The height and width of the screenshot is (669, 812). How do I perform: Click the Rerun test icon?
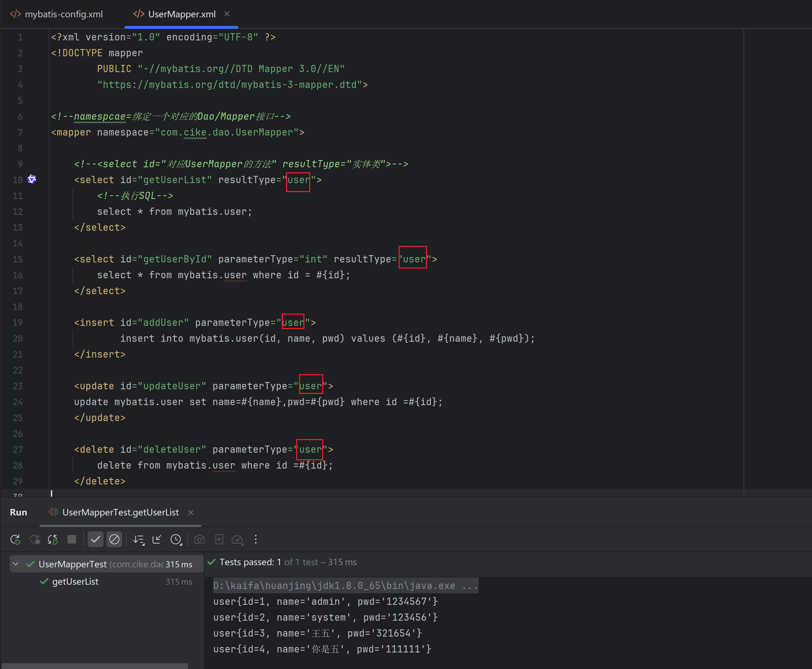16,540
